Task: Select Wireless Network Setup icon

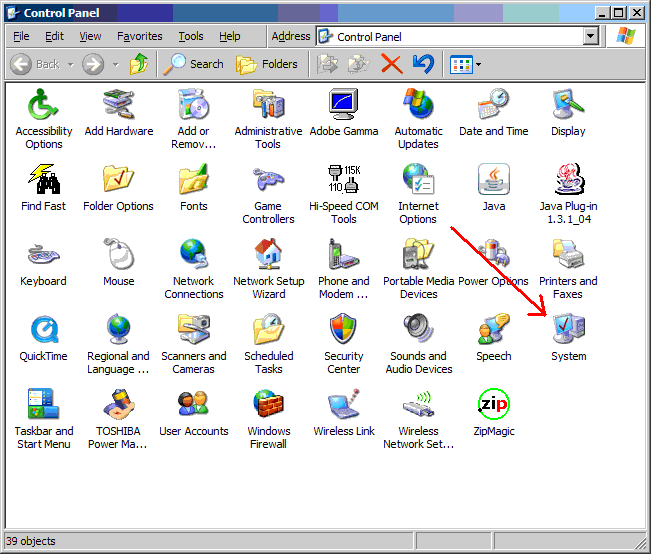Action: [418, 404]
